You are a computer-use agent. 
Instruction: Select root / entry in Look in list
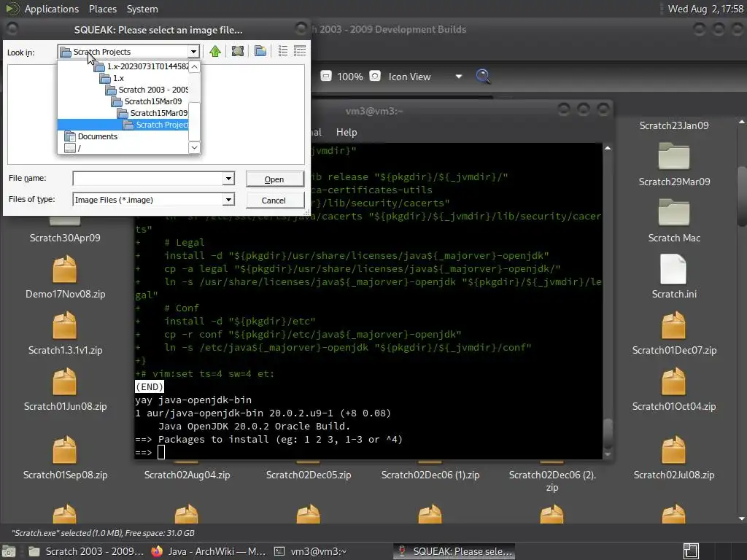(73, 148)
